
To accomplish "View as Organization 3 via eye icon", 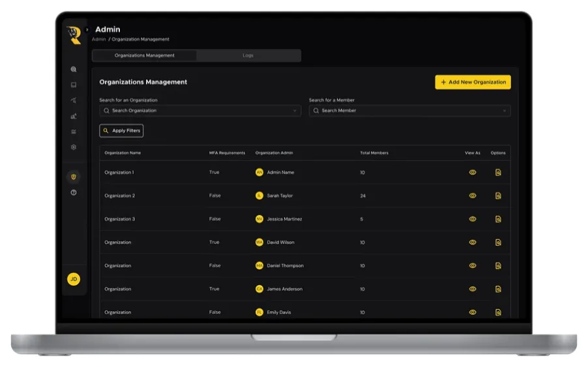I will (x=473, y=219).
